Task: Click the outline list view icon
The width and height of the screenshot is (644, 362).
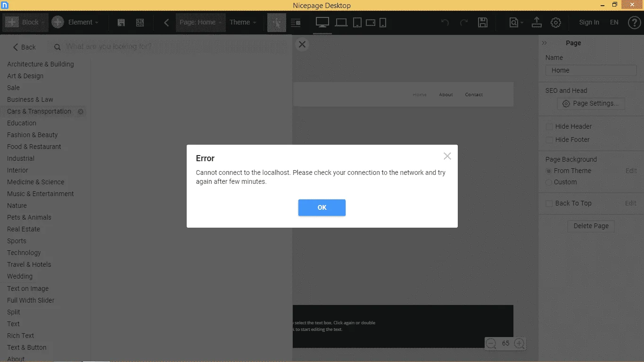Action: coord(296,22)
